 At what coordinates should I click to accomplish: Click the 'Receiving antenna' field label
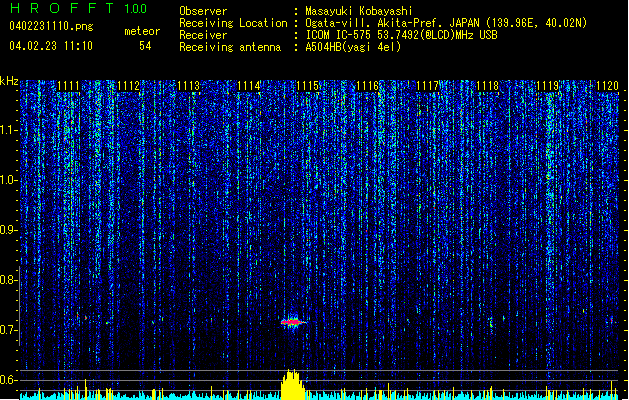point(230,47)
